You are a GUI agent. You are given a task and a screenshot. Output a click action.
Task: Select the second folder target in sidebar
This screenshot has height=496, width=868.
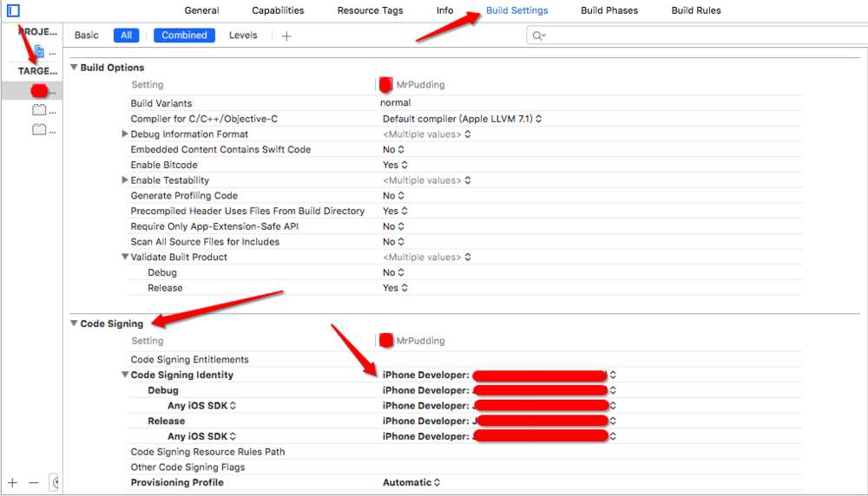click(39, 130)
